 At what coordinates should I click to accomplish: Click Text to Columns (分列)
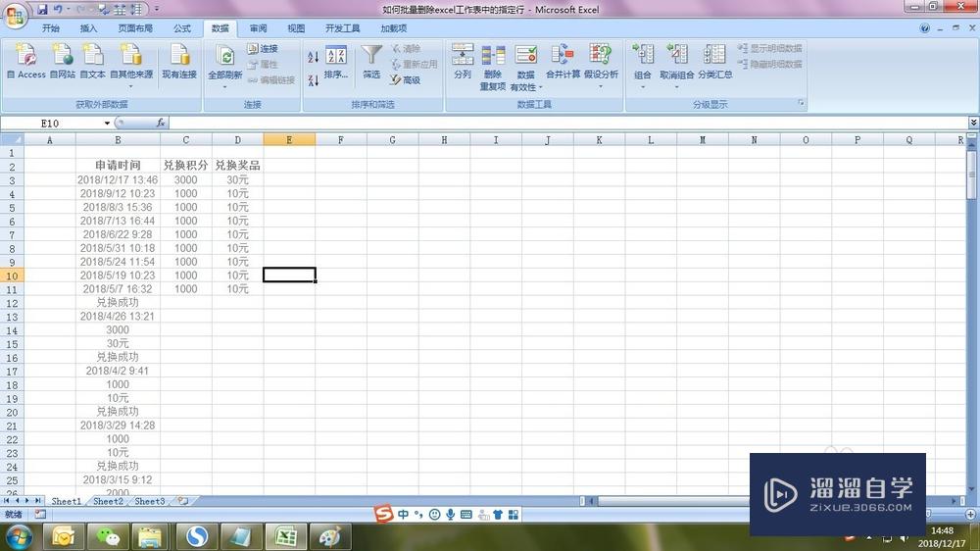tap(463, 62)
